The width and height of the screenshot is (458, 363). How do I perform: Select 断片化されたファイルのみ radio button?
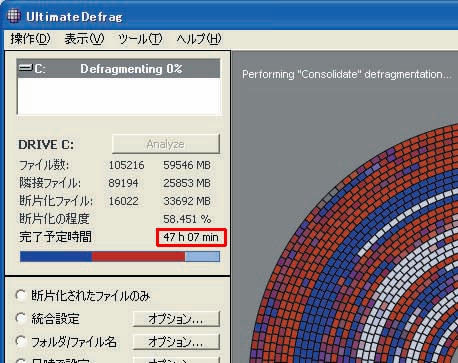pyautogui.click(x=21, y=295)
